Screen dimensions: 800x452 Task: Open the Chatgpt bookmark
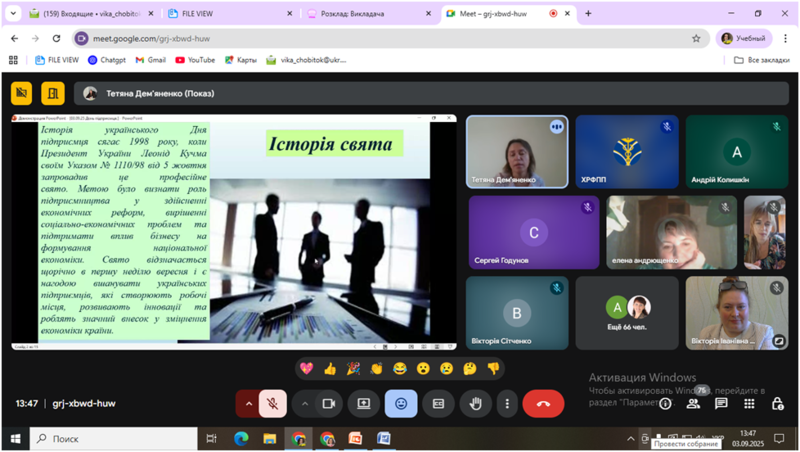click(x=107, y=60)
